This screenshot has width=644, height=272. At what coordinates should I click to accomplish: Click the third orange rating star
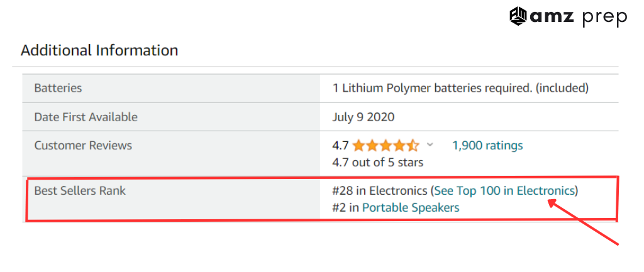click(386, 146)
